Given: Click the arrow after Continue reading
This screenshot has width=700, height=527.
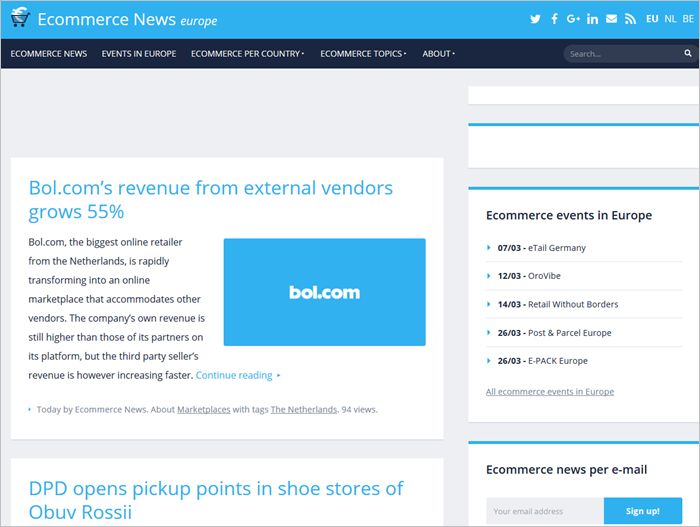Looking at the screenshot, I should tap(279, 376).
